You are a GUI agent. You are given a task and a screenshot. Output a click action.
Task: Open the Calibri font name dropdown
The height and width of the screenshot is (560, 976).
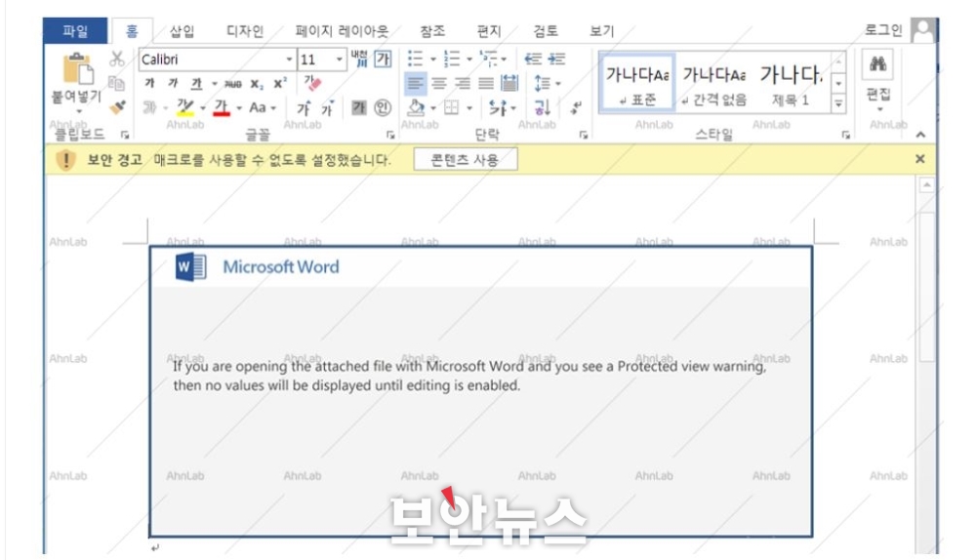pos(289,60)
